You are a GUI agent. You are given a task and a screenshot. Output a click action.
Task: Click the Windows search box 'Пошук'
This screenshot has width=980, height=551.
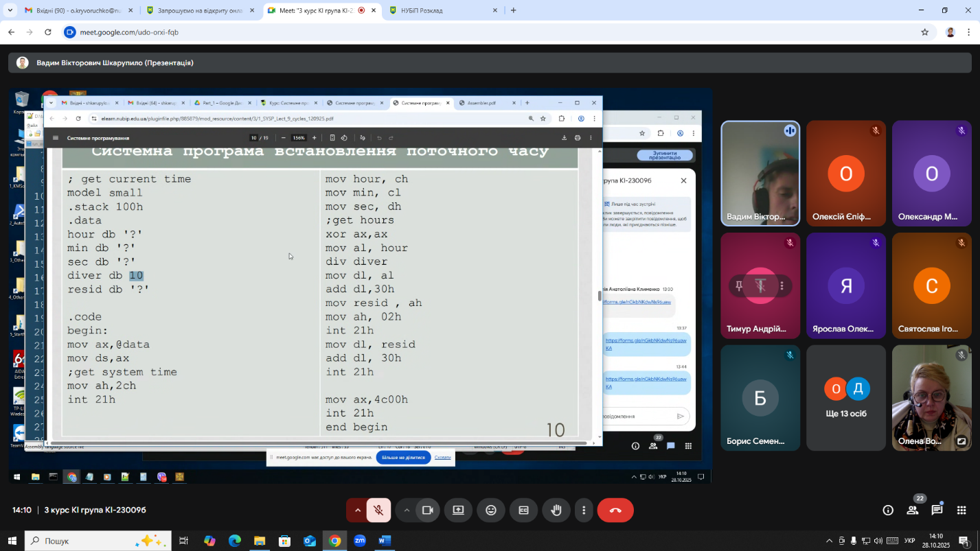pyautogui.click(x=97, y=541)
